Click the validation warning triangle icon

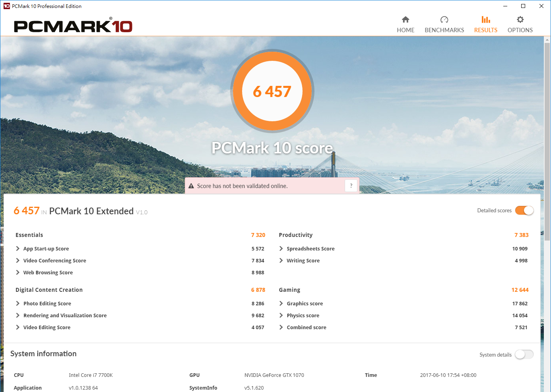coord(191,186)
